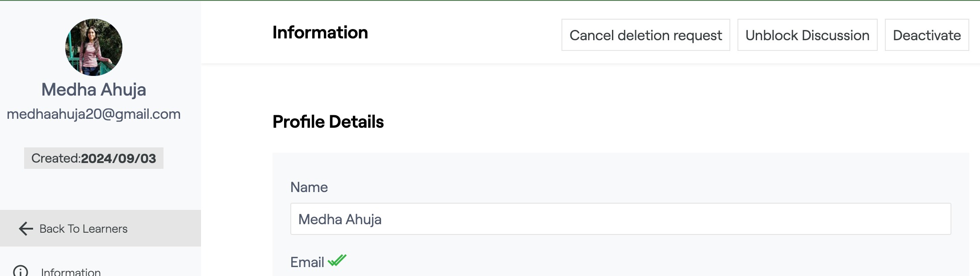Viewport: 980px width, 276px height.
Task: Open the Information sidebar menu item
Action: coord(71,272)
